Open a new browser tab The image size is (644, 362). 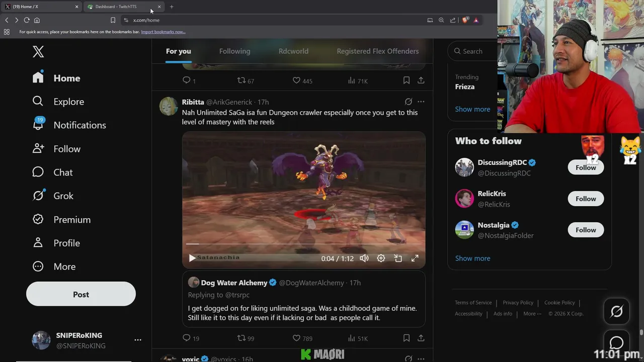coord(172,7)
